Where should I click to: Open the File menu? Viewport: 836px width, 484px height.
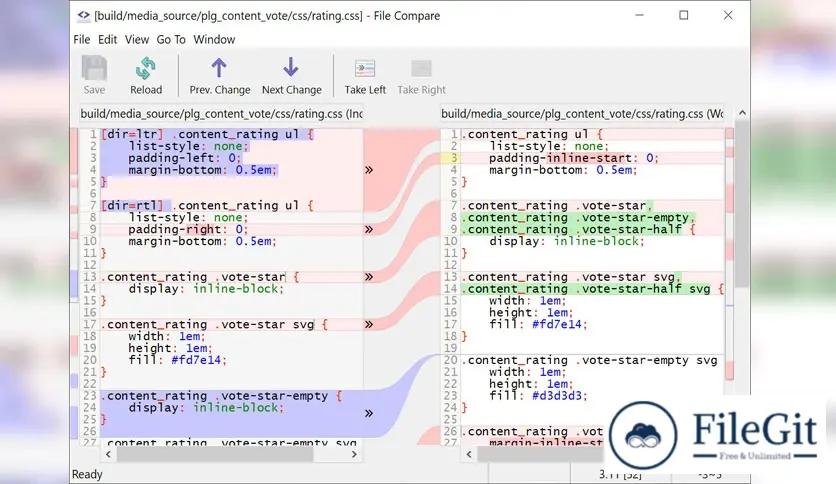(x=82, y=40)
